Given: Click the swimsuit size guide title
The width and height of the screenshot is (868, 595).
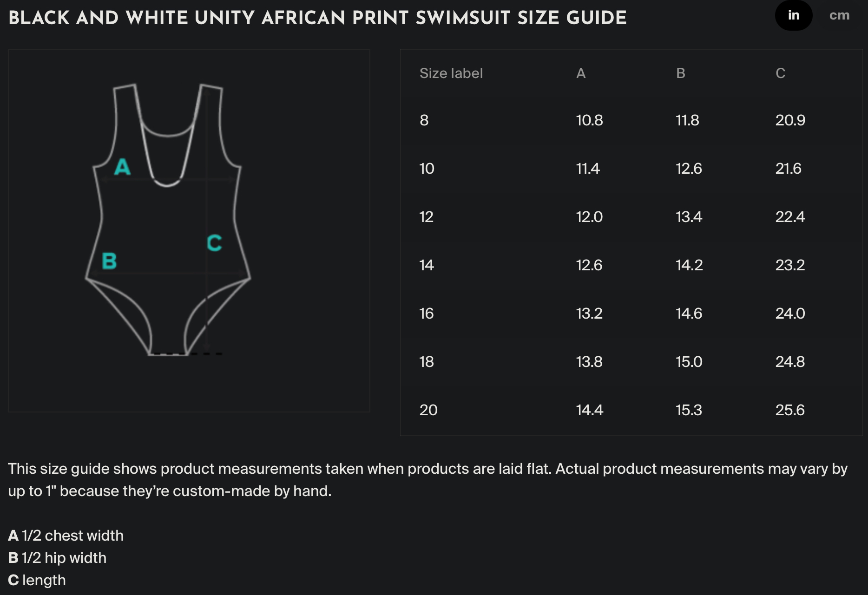Looking at the screenshot, I should [x=317, y=19].
